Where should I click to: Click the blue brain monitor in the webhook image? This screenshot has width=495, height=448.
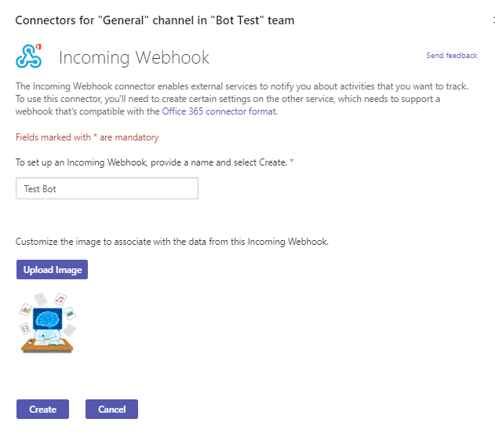pos(47,319)
